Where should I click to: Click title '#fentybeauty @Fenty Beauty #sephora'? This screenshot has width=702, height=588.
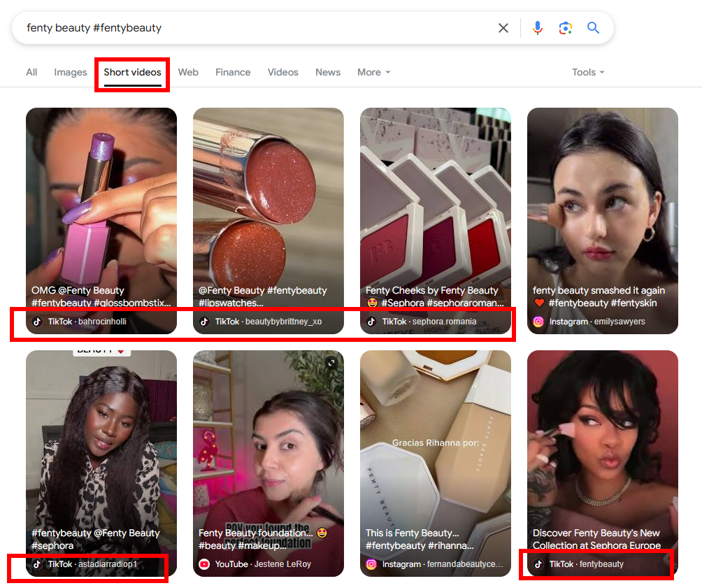tap(95, 539)
